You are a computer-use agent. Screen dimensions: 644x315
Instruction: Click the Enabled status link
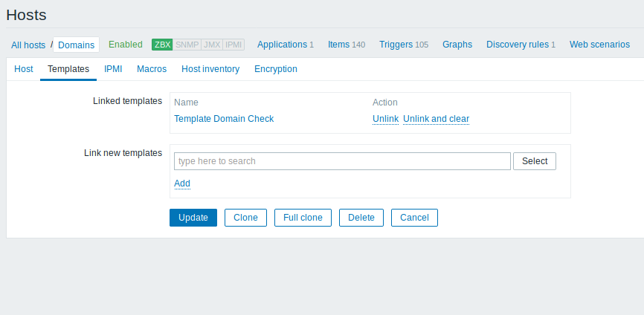click(x=125, y=45)
